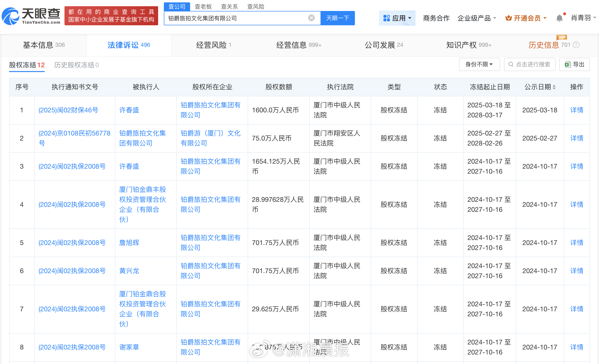Click the red promotional banner

click(111, 16)
